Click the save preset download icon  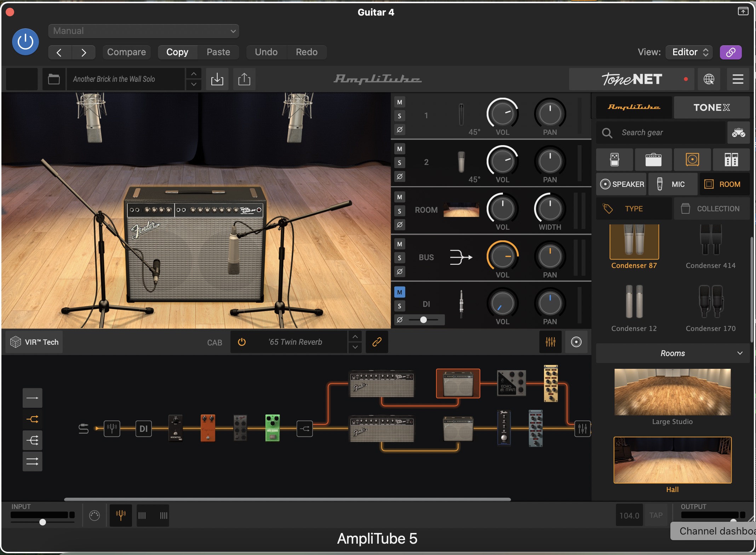click(x=217, y=79)
